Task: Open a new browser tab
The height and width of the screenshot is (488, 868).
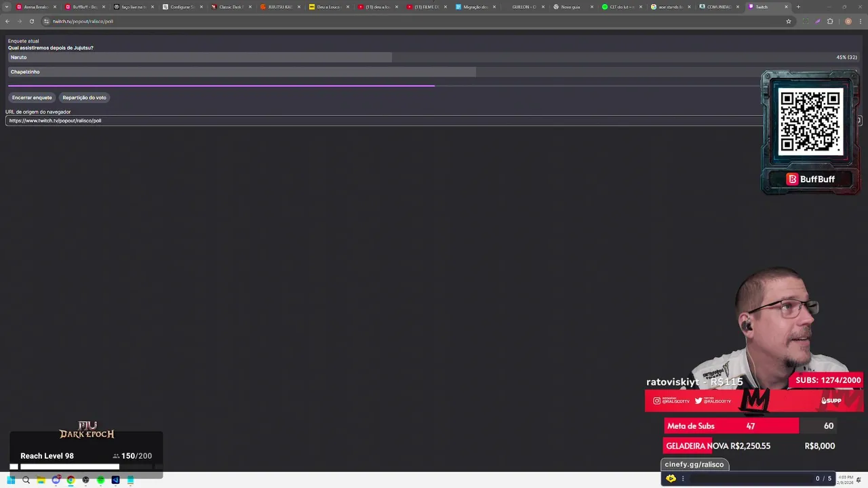Action: pyautogui.click(x=798, y=7)
